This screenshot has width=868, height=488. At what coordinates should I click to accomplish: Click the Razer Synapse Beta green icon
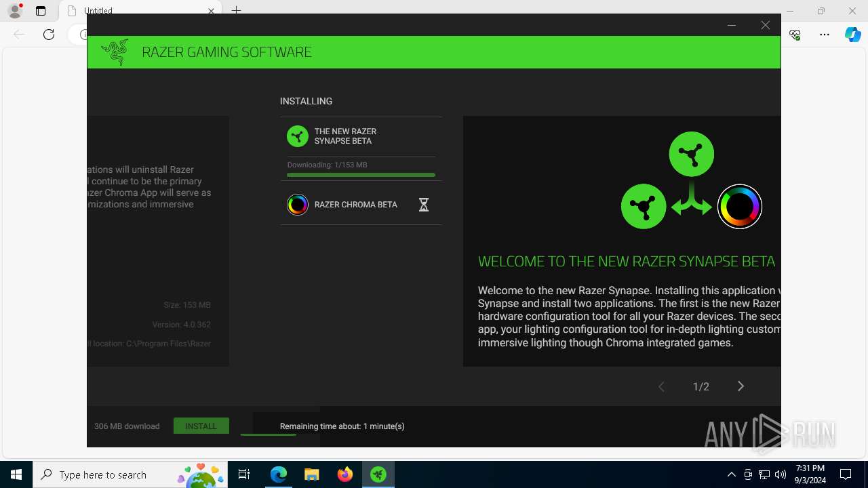click(x=297, y=136)
